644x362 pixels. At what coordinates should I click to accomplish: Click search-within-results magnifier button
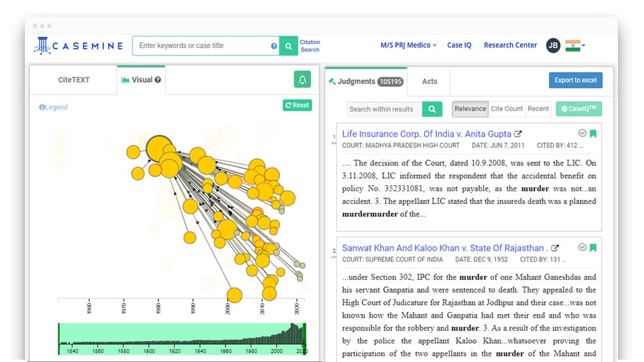tap(432, 109)
